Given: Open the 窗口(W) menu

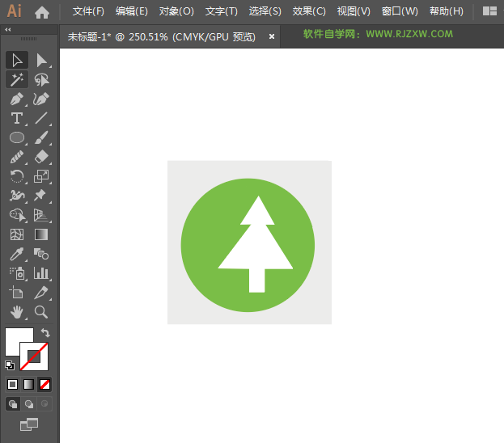Looking at the screenshot, I should [x=400, y=11].
